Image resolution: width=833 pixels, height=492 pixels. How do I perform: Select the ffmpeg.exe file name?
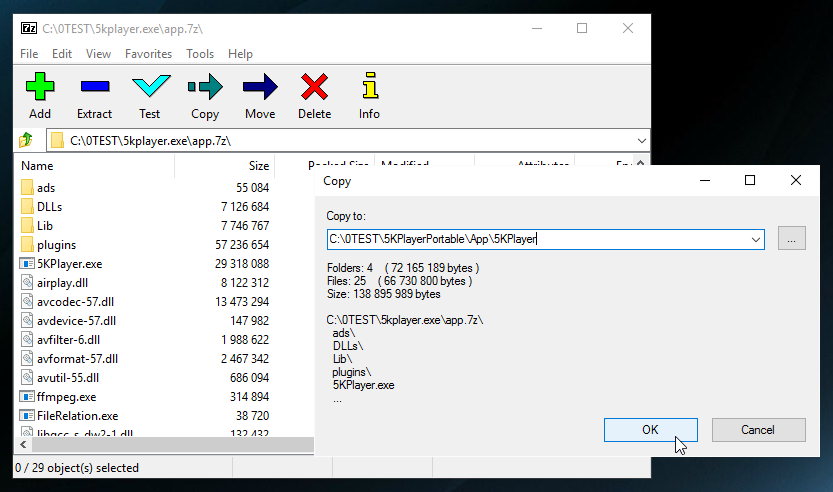coord(66,397)
